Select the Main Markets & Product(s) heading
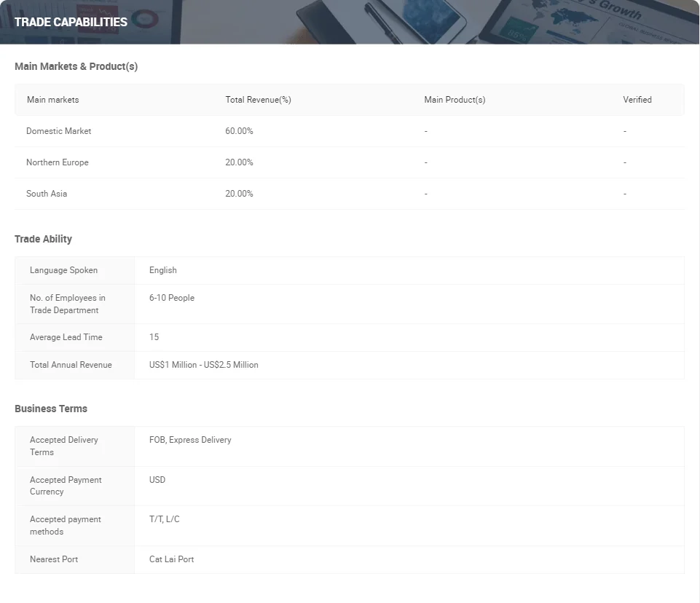The image size is (700, 603). click(76, 66)
